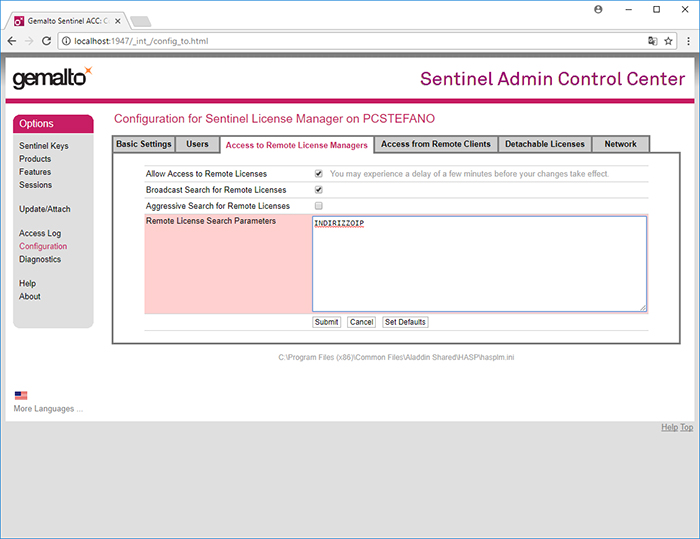Screen dimensions: 700x539
Task: Click the Cancel button
Action: pyautogui.click(x=362, y=322)
